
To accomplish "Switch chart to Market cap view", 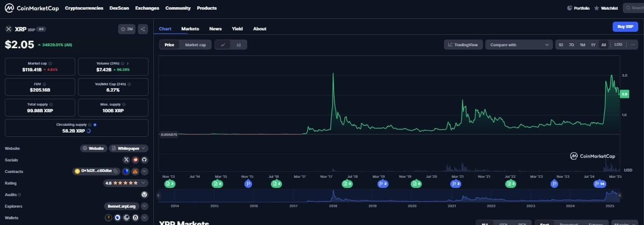I will (x=195, y=45).
